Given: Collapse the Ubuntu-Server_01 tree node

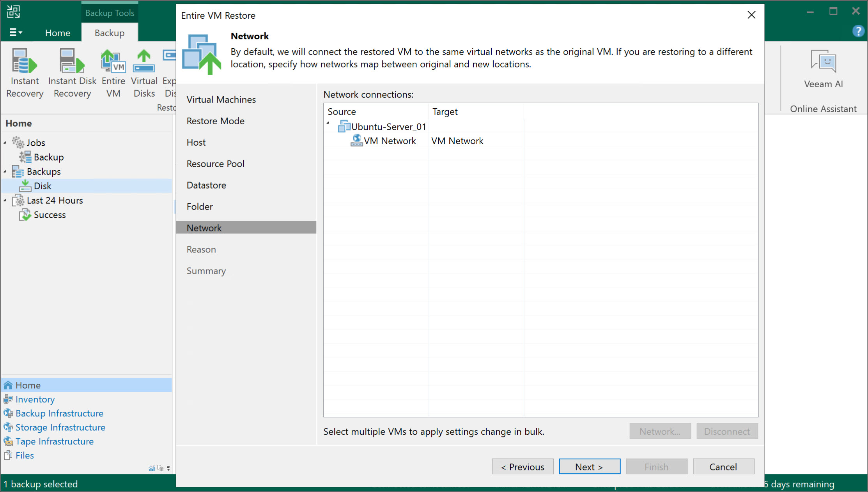Looking at the screenshot, I should tap(328, 123).
